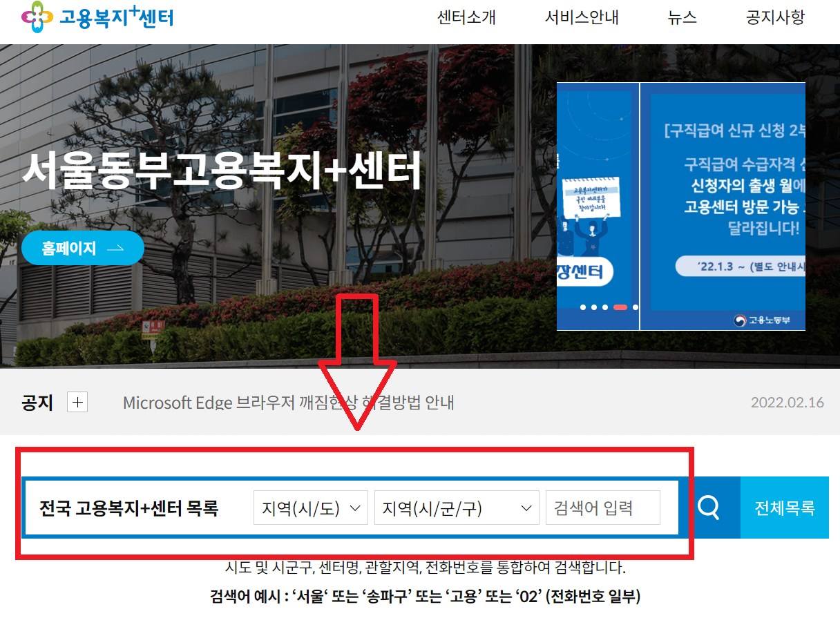
Task: Click the 검색어 입력 search field
Action: click(x=602, y=507)
